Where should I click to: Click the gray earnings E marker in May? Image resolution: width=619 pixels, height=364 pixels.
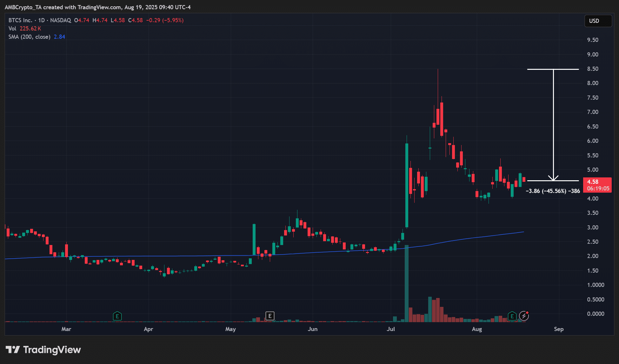click(270, 316)
